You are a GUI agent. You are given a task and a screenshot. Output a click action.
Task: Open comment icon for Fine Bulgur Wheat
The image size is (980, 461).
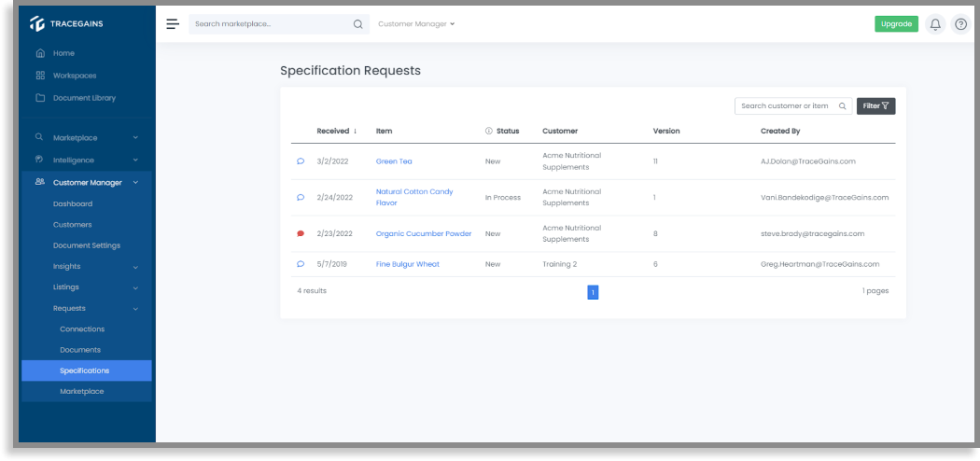[301, 264]
